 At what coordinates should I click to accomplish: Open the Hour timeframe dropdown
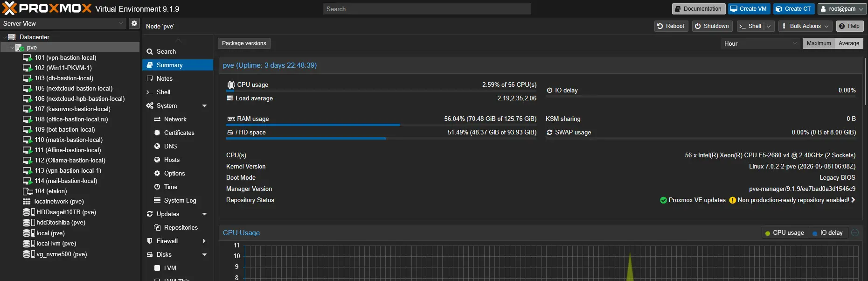760,43
